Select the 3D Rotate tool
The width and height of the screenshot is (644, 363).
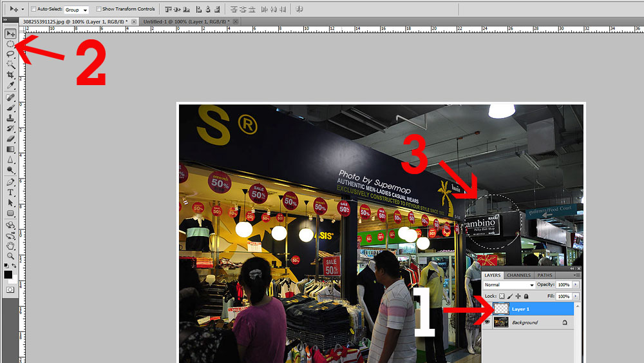(10, 225)
